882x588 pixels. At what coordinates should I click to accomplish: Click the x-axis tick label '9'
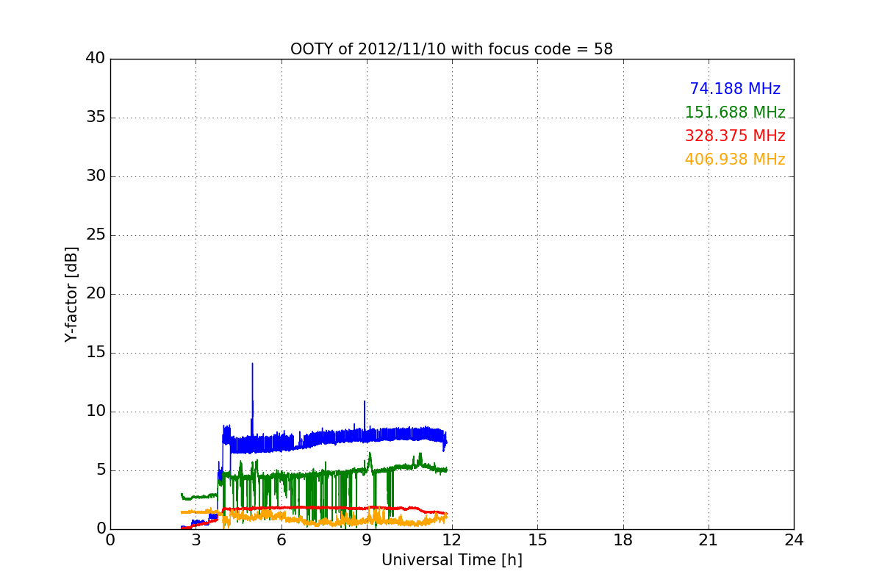[x=367, y=540]
